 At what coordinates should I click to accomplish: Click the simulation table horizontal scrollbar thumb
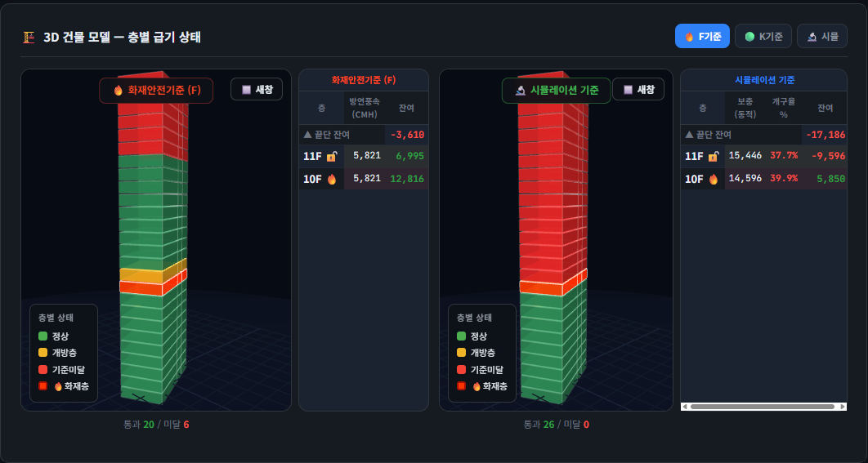[x=763, y=407]
